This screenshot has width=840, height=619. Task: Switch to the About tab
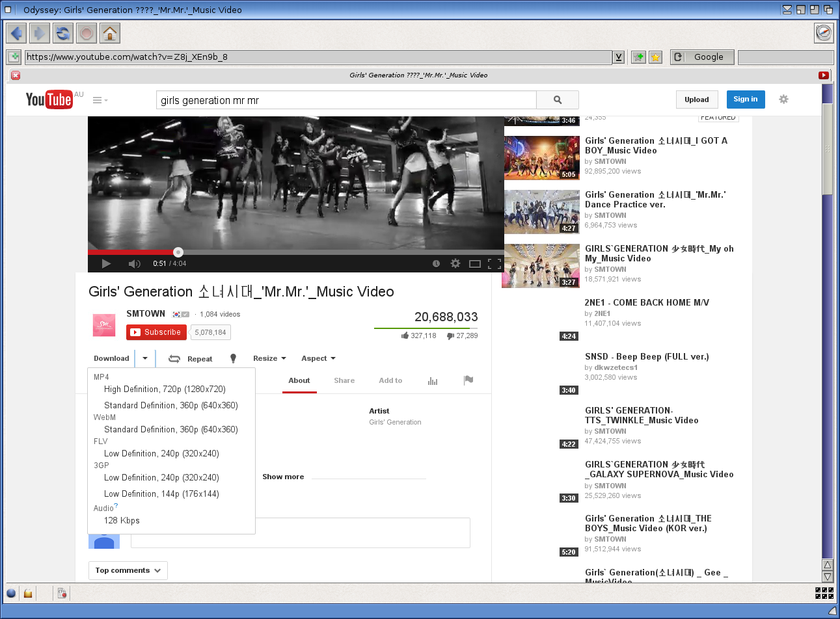(x=299, y=380)
